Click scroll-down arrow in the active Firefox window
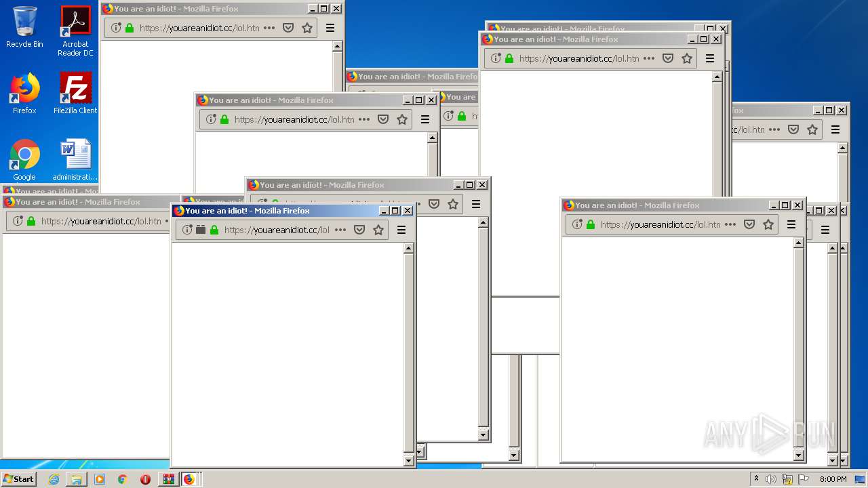Screen dimensions: 868x488 tap(408, 461)
